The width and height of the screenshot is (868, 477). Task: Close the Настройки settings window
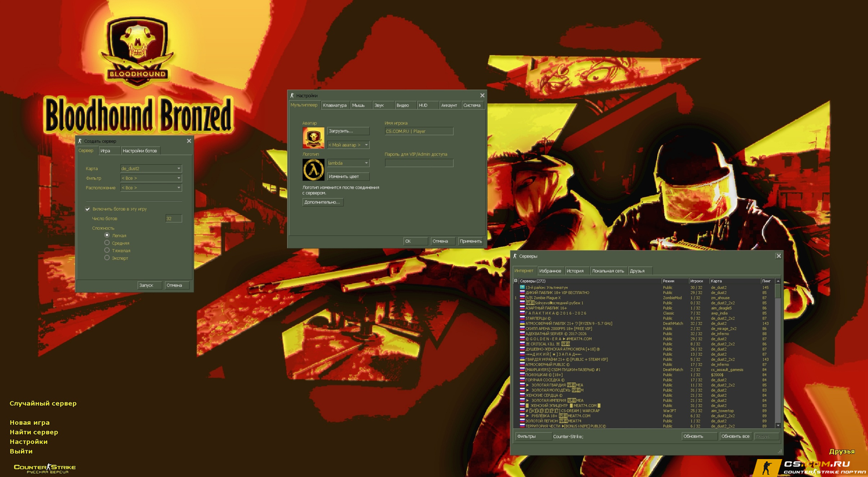(482, 96)
